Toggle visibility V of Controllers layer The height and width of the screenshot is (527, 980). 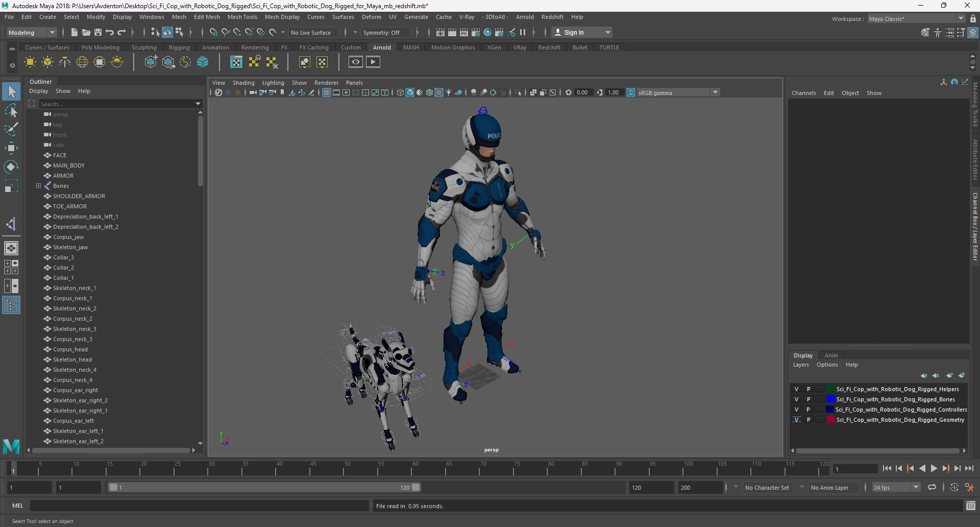point(796,410)
